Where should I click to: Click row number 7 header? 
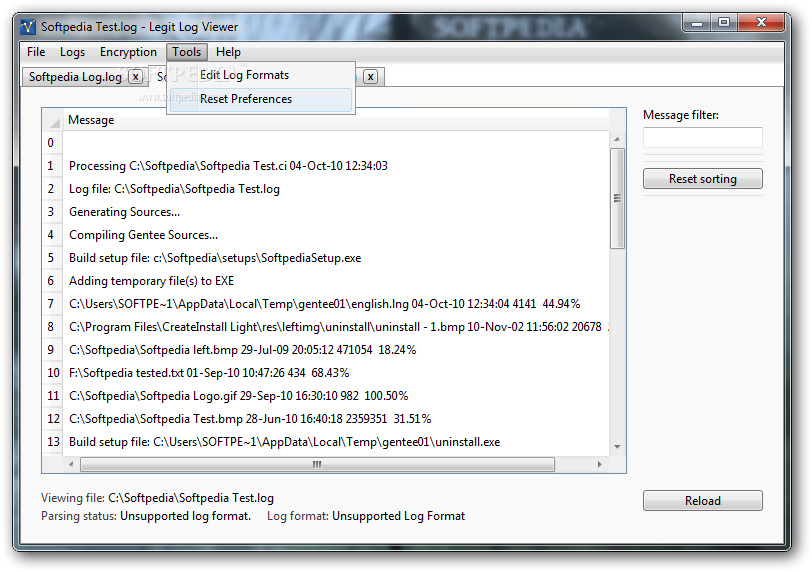coord(51,304)
